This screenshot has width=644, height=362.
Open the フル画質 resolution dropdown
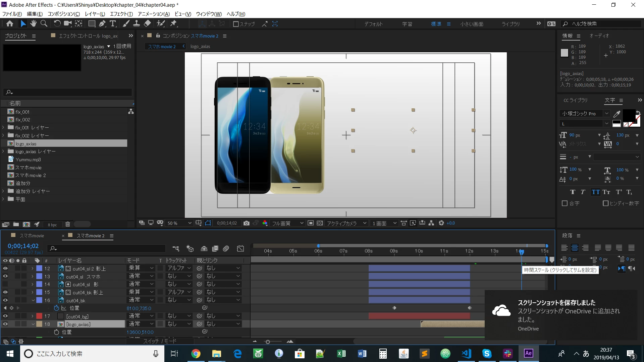pos(287,223)
